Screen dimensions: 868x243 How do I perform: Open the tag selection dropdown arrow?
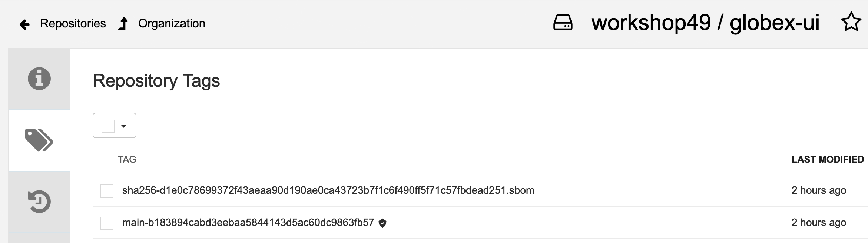[x=124, y=126]
